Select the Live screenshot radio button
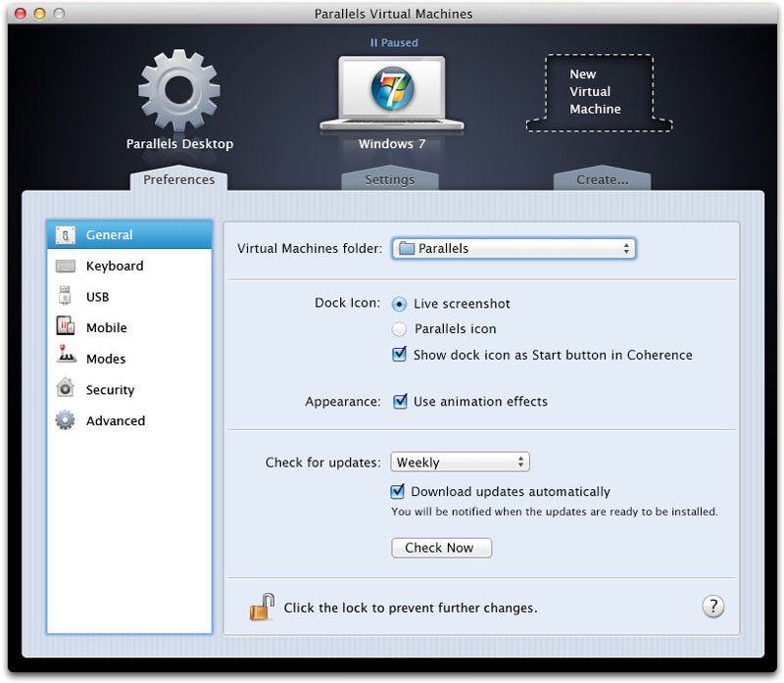 pyautogui.click(x=399, y=304)
